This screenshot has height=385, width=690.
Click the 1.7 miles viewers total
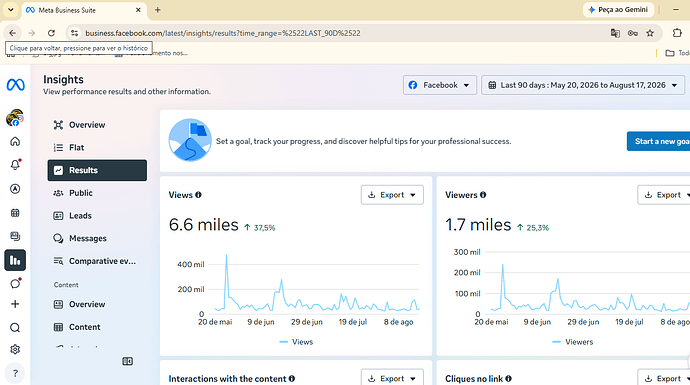478,225
